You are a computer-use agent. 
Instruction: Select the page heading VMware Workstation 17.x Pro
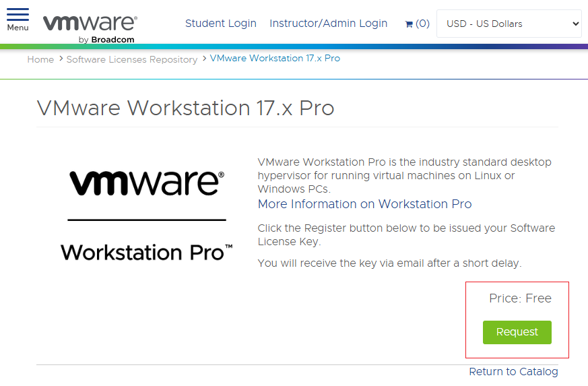[x=185, y=108]
